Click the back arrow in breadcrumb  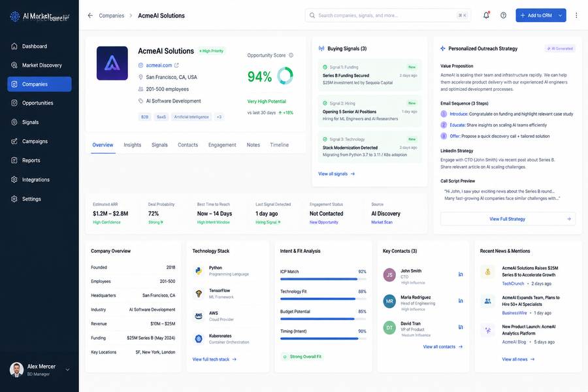pyautogui.click(x=90, y=16)
